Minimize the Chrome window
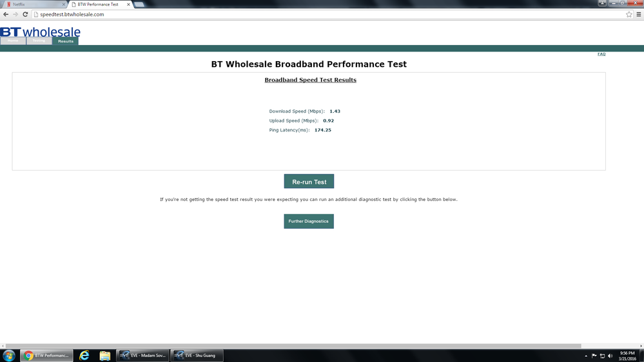This screenshot has width=644, height=362. pos(614,3)
